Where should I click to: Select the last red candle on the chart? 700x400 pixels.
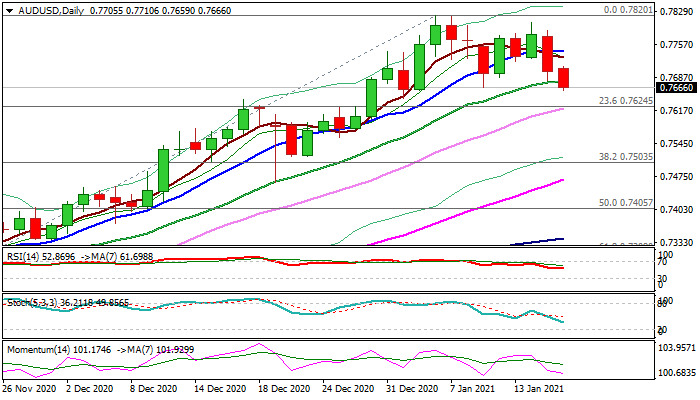pos(564,78)
